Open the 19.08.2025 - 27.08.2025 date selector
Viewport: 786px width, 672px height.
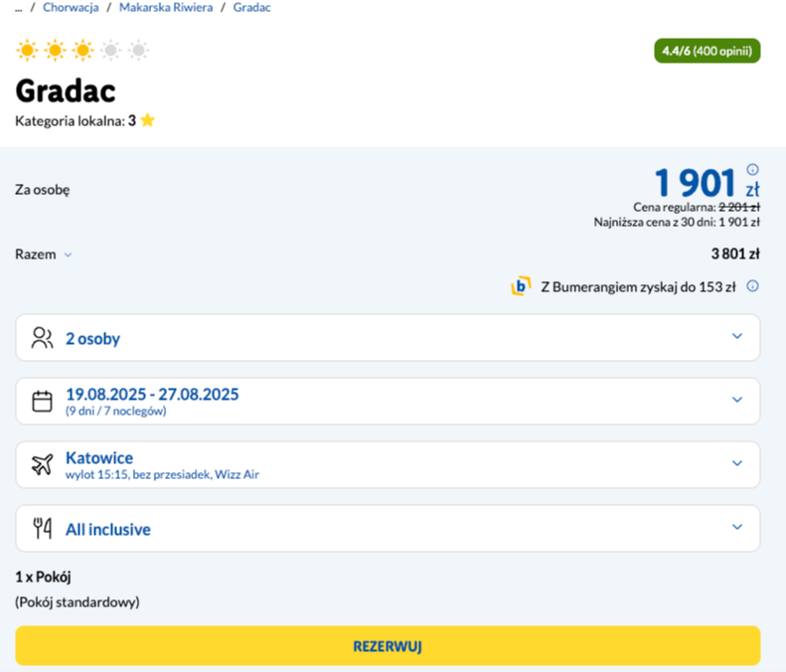388,402
